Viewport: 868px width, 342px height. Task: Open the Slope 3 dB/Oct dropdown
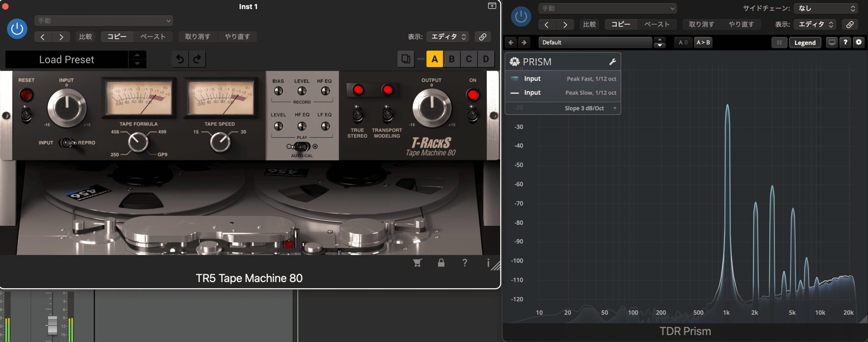coord(589,108)
